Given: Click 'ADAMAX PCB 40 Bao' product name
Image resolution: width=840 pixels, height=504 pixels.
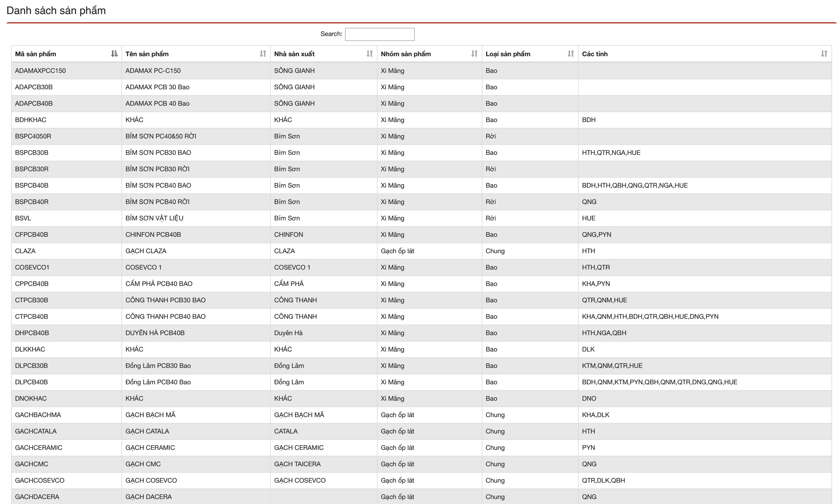Looking at the screenshot, I should (157, 103).
